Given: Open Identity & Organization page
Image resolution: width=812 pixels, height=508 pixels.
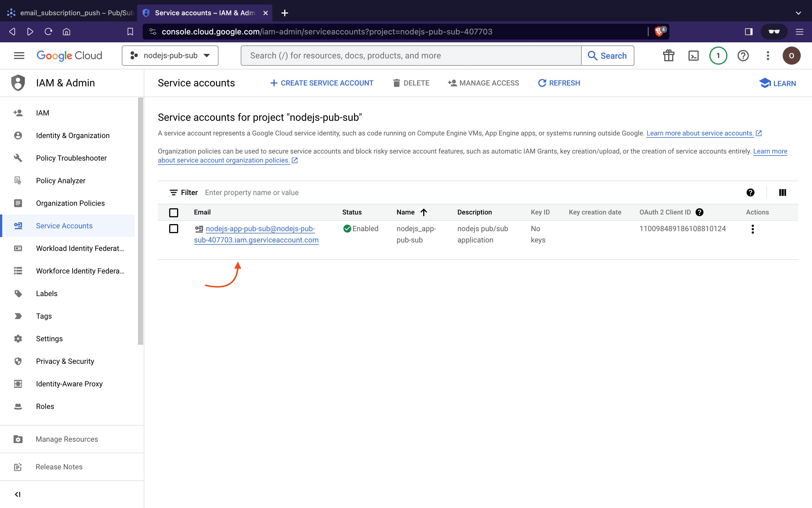Looking at the screenshot, I should click(67, 135).
